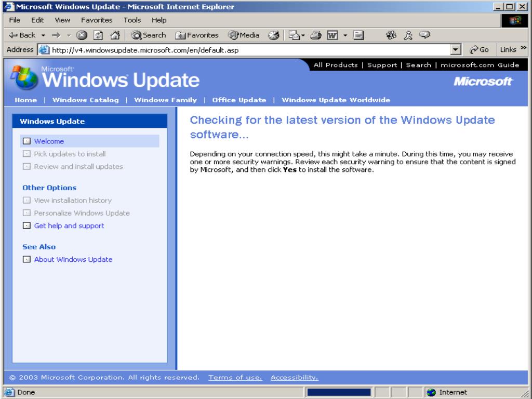Click box icon beside About Windows Update
Viewport: 532px width, 399px height.
pos(26,260)
